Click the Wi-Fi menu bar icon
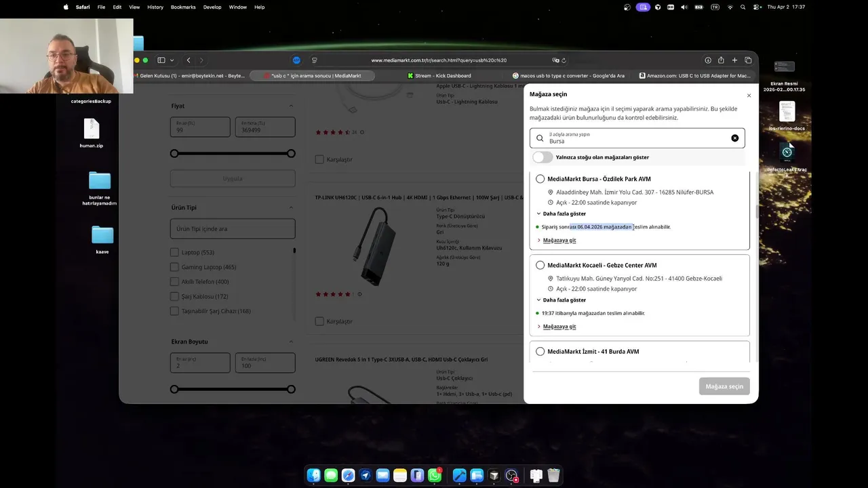The width and height of the screenshot is (868, 488). [730, 7]
